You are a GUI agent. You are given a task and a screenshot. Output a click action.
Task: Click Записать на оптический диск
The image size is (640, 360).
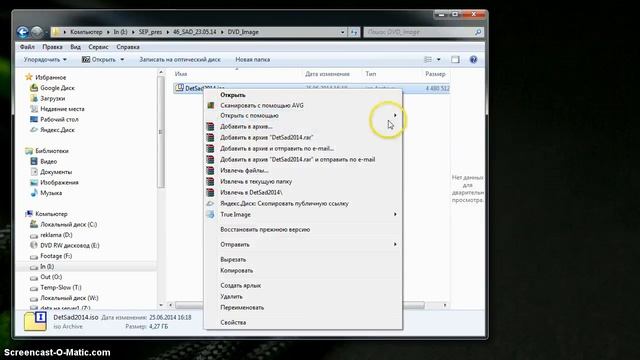click(180, 60)
